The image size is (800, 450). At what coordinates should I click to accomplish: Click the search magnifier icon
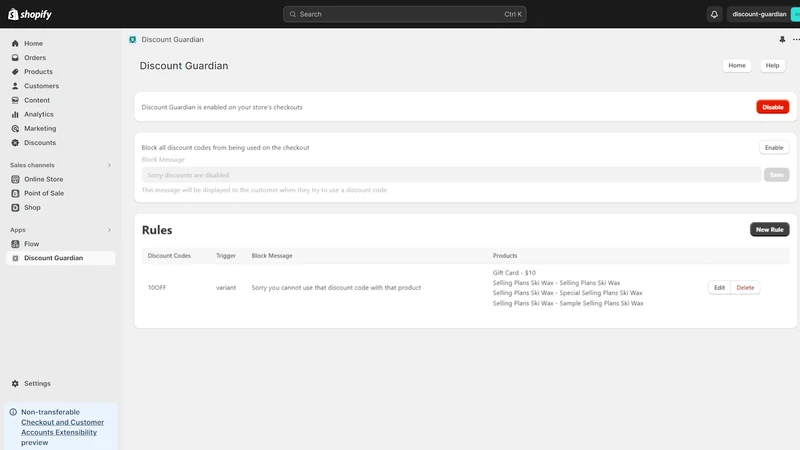point(293,14)
